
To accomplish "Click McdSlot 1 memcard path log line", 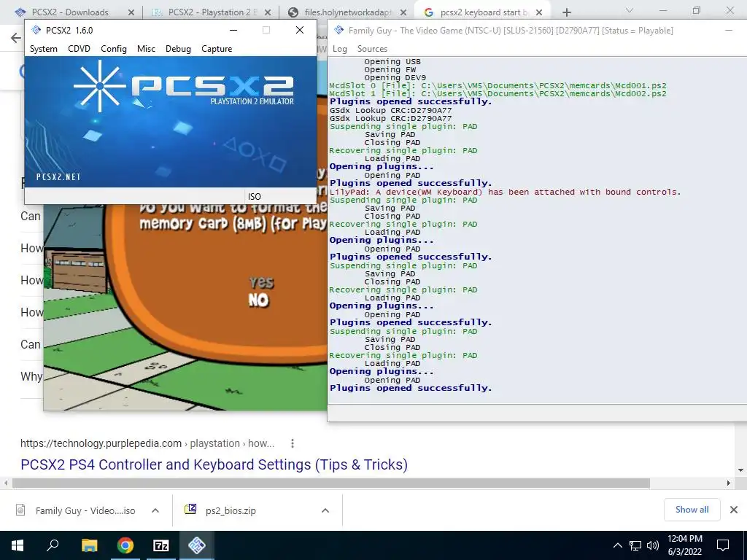I will pyautogui.click(x=498, y=94).
